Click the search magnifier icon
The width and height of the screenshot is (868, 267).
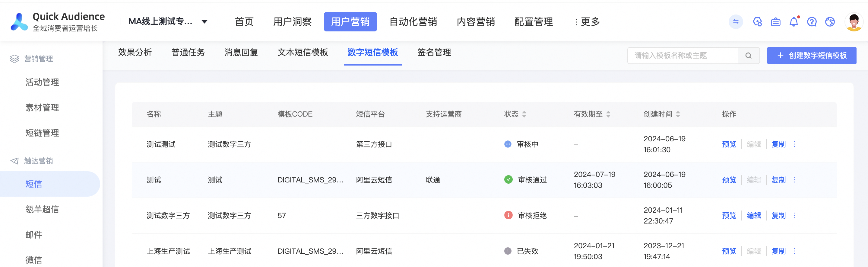[748, 56]
